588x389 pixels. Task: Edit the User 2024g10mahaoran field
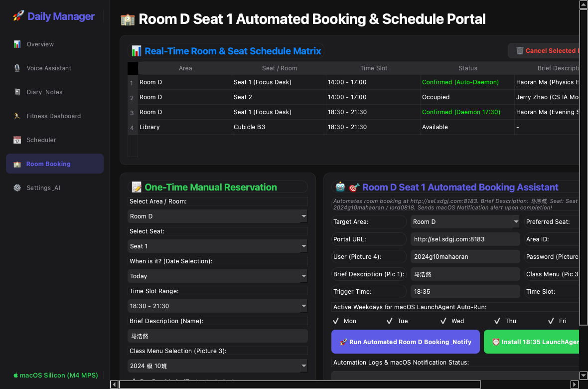465,257
